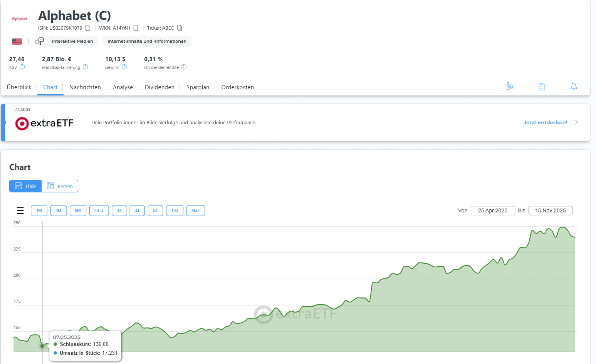Open the Überblick tab

pos(19,87)
